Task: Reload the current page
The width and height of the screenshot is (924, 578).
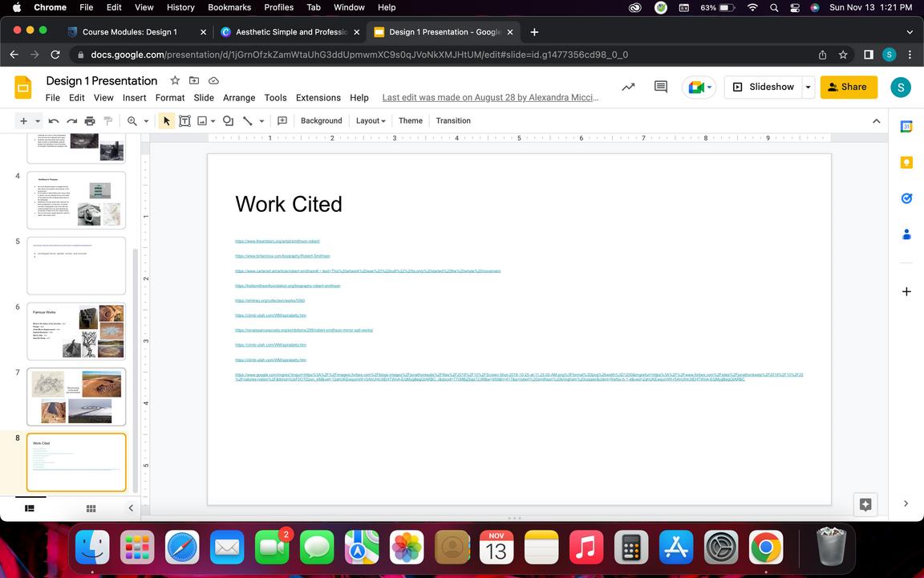Action: click(55, 55)
